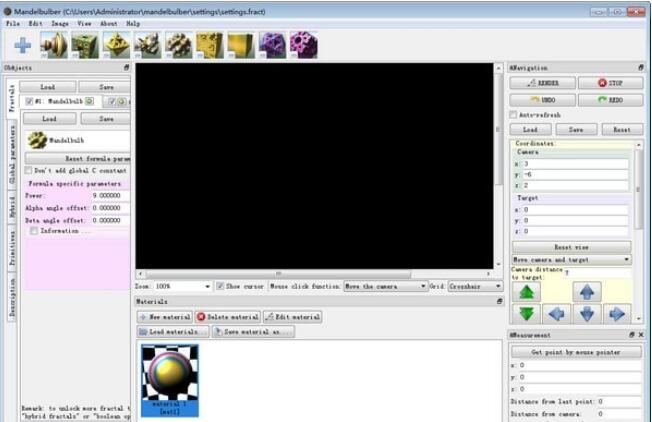652x422 pixels.
Task: Enable the Auto-refresh checkbox
Action: coord(514,115)
